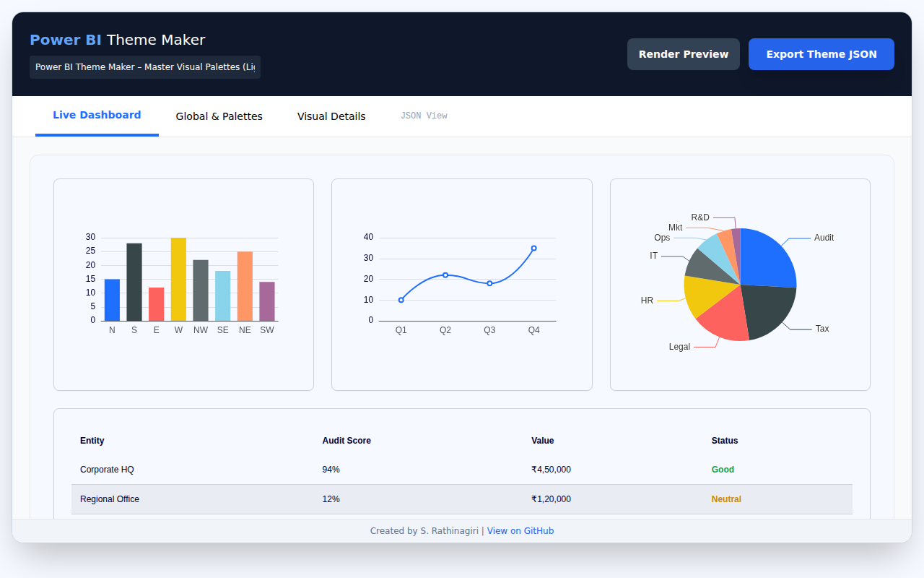Switch to the JSON View tab
This screenshot has height=578, width=924.
click(x=424, y=116)
